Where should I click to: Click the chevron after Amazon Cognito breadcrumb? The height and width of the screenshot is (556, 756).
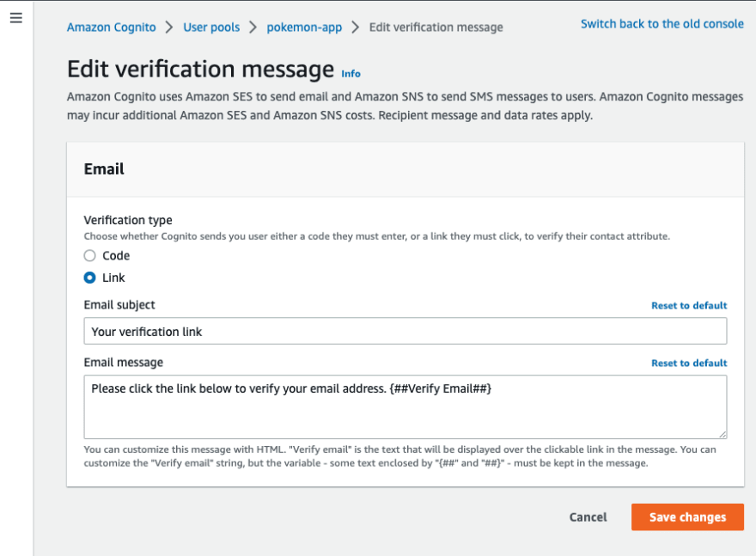click(169, 27)
